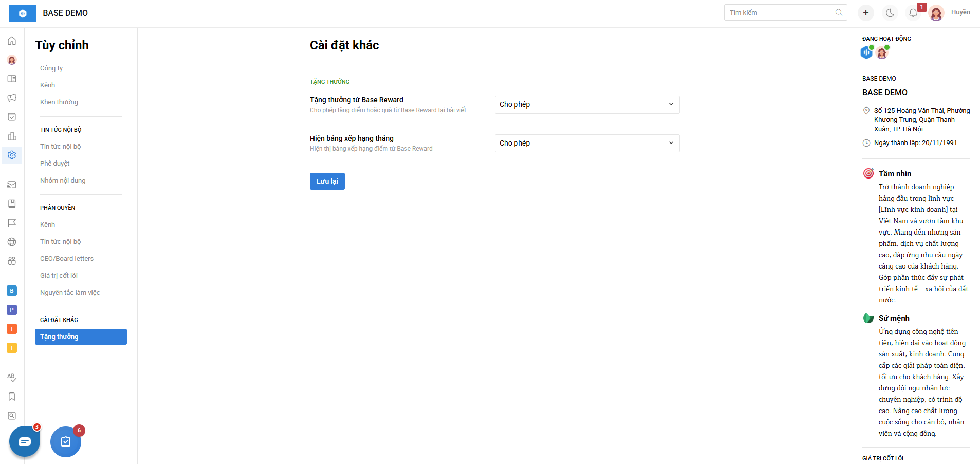Click Ngày thành lập: 20/11/1991 text
The image size is (980, 464).
(x=916, y=143)
